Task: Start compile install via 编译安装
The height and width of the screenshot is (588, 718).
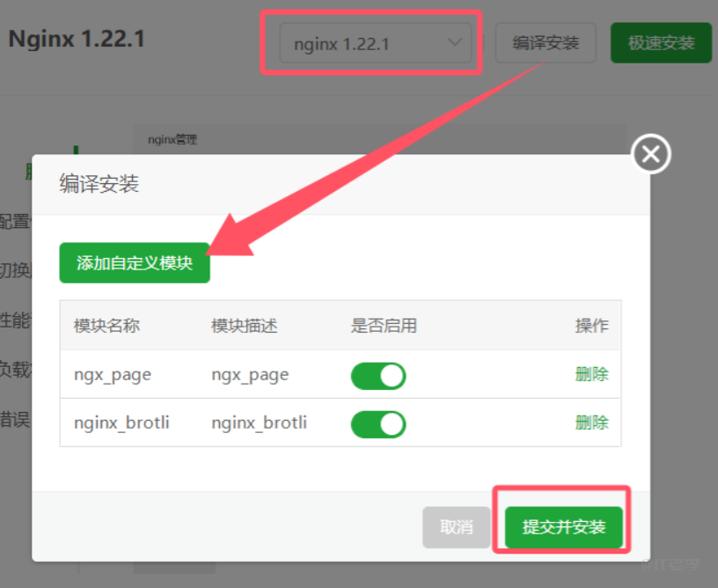Action: point(546,42)
